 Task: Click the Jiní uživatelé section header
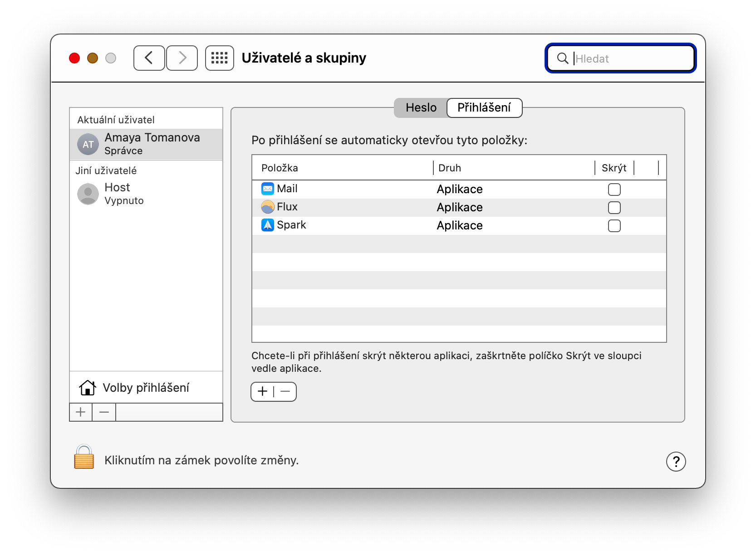click(106, 170)
